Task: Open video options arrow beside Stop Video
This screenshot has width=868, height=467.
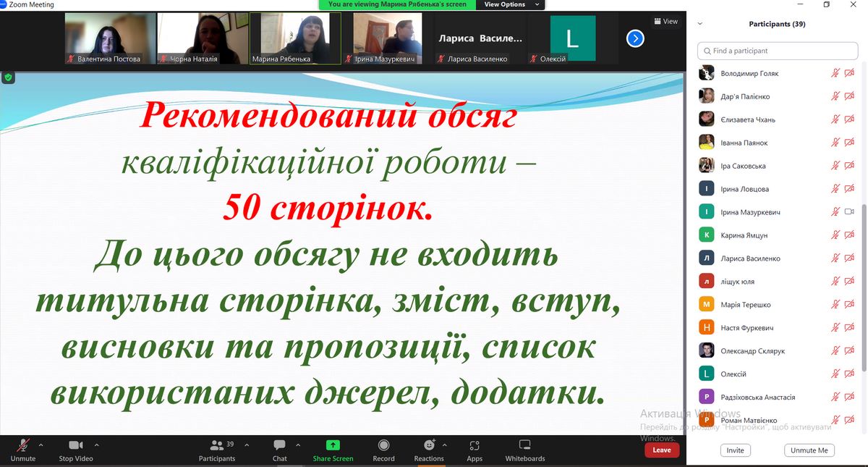Action: pyautogui.click(x=97, y=445)
